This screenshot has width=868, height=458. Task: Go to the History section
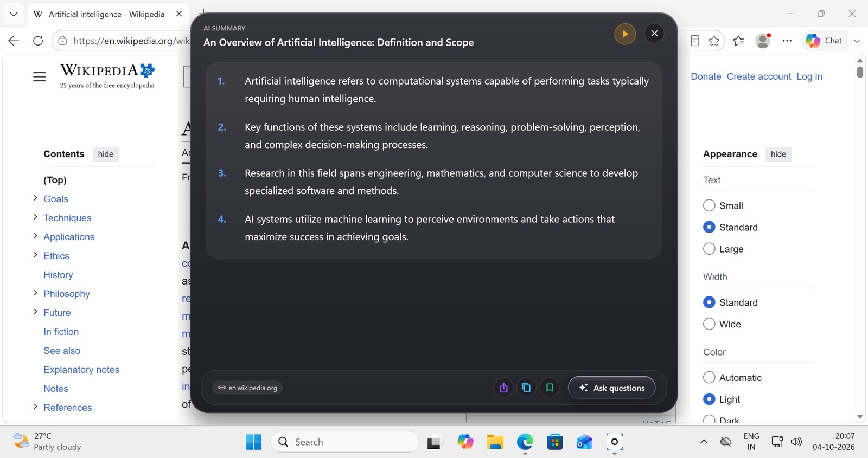58,275
